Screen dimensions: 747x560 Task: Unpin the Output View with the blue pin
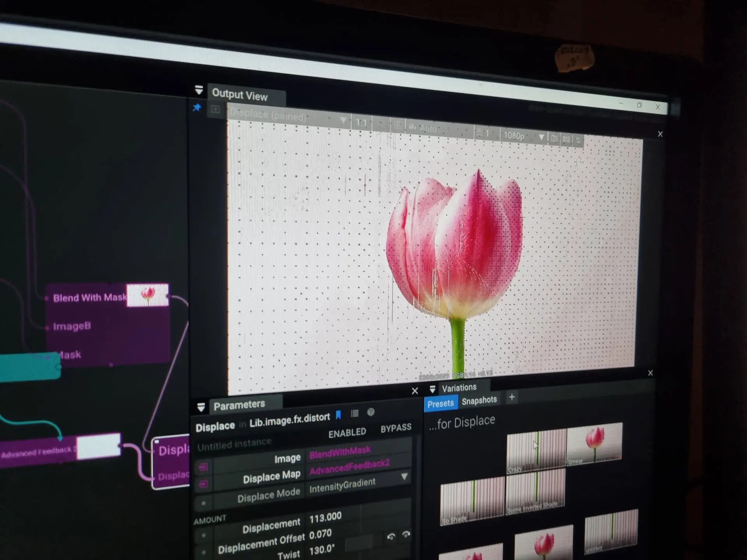coord(197,108)
